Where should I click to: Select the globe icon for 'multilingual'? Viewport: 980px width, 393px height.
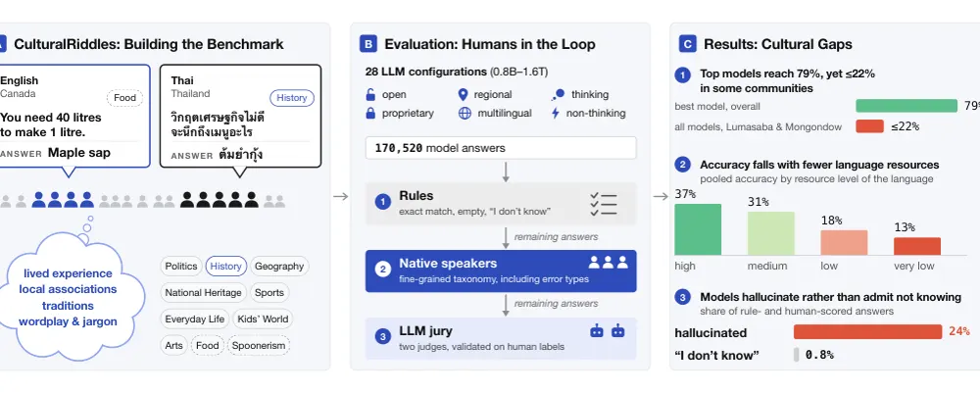pos(464,113)
